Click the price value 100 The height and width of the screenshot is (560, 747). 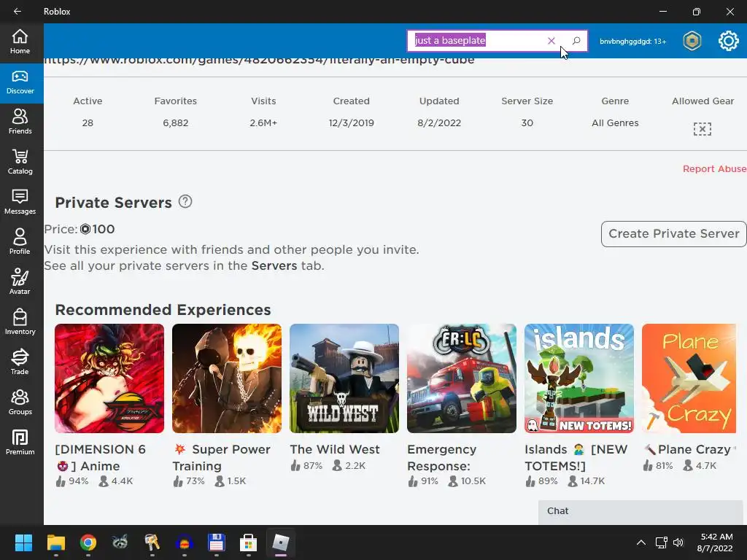click(x=104, y=229)
